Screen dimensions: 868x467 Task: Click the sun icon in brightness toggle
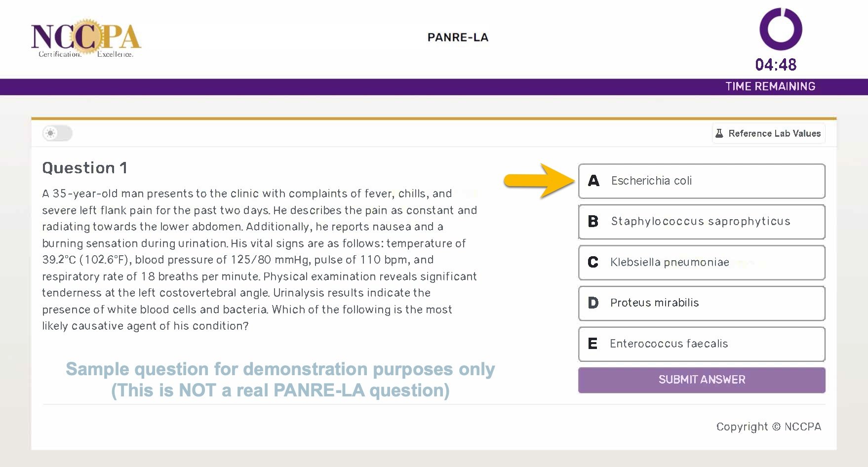[50, 133]
